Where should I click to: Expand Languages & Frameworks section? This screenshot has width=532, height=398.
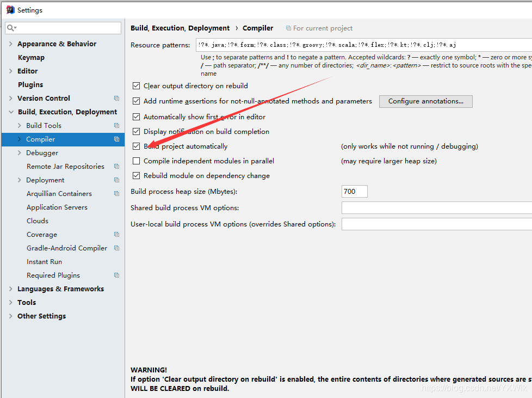point(10,289)
